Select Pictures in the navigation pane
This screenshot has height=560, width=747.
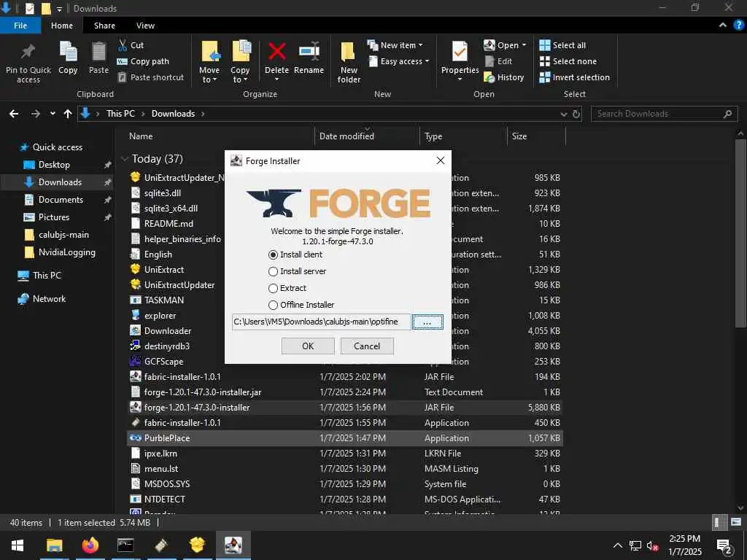[x=54, y=217]
